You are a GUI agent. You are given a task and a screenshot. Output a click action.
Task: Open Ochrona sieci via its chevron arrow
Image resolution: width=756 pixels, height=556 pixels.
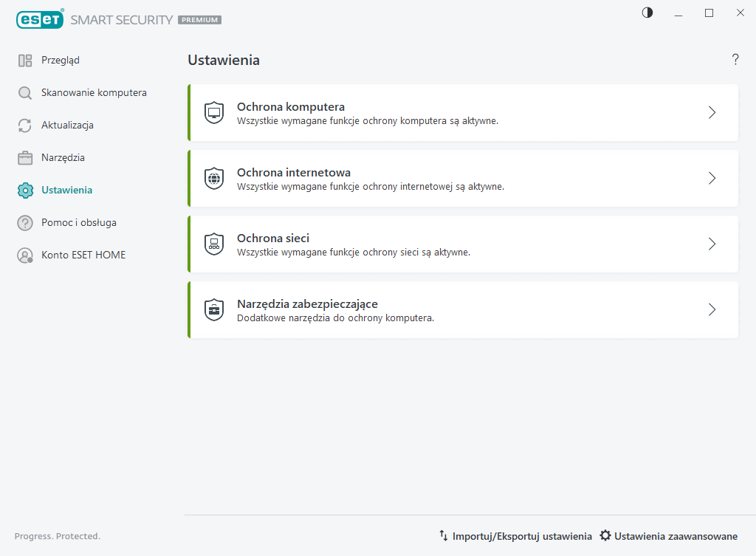[x=712, y=244]
